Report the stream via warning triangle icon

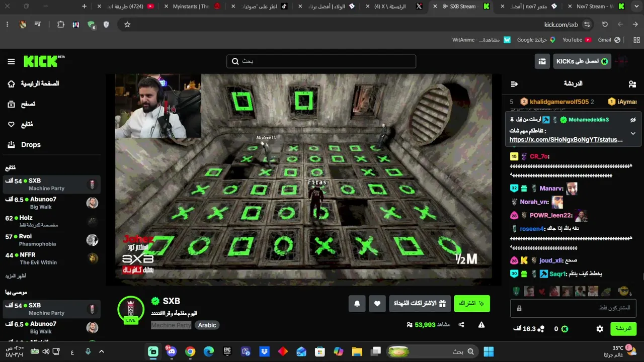pos(481,325)
